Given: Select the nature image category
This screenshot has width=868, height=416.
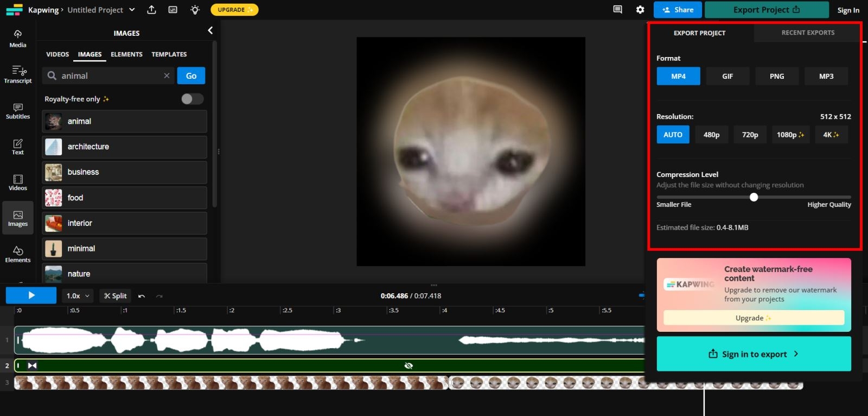Looking at the screenshot, I should pos(124,273).
